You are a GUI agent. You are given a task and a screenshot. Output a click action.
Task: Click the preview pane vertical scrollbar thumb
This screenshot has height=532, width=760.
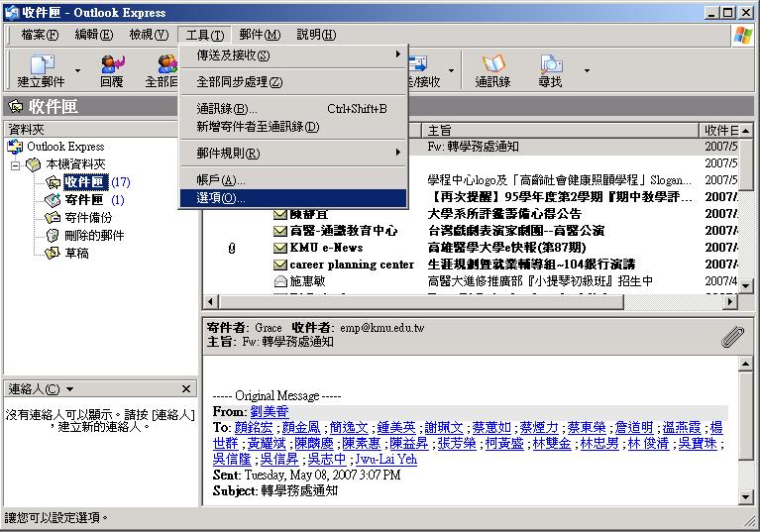tap(746, 415)
